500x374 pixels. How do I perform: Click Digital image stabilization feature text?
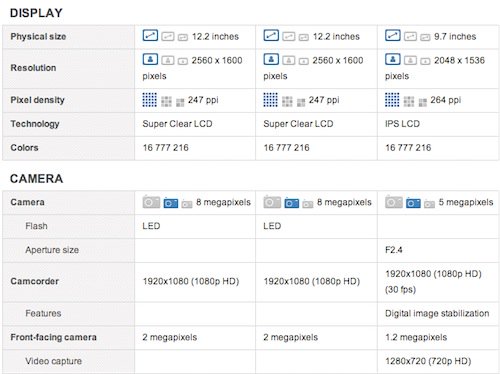[x=437, y=314]
